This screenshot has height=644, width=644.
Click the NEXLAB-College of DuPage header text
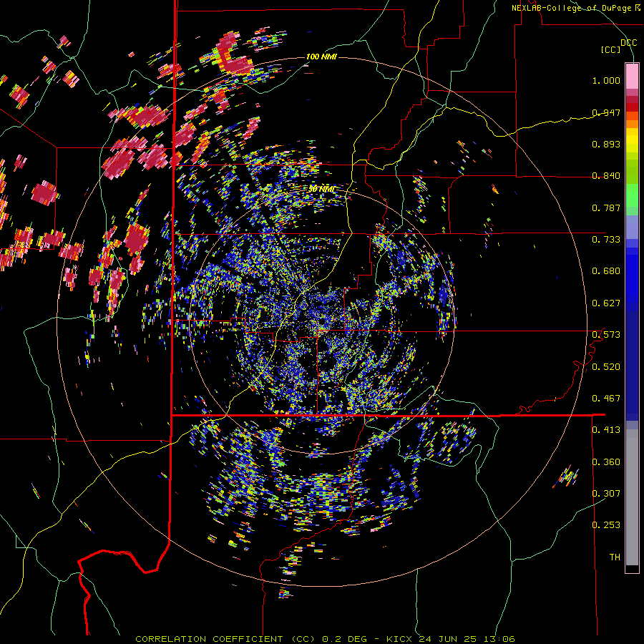coord(575,8)
